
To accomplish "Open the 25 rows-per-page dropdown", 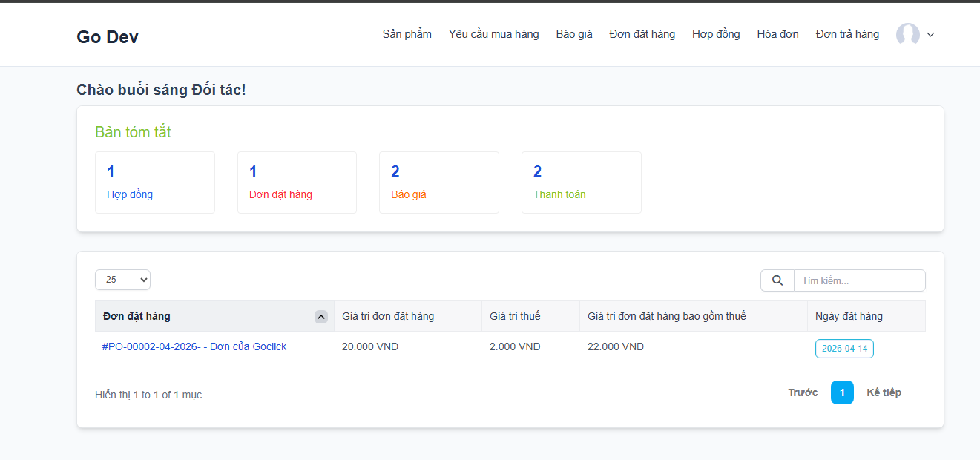I will pos(122,280).
